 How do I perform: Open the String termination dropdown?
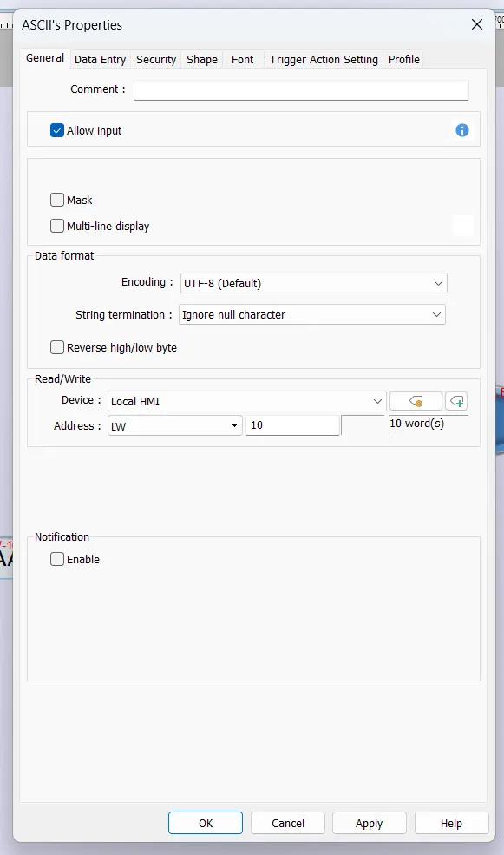(312, 314)
